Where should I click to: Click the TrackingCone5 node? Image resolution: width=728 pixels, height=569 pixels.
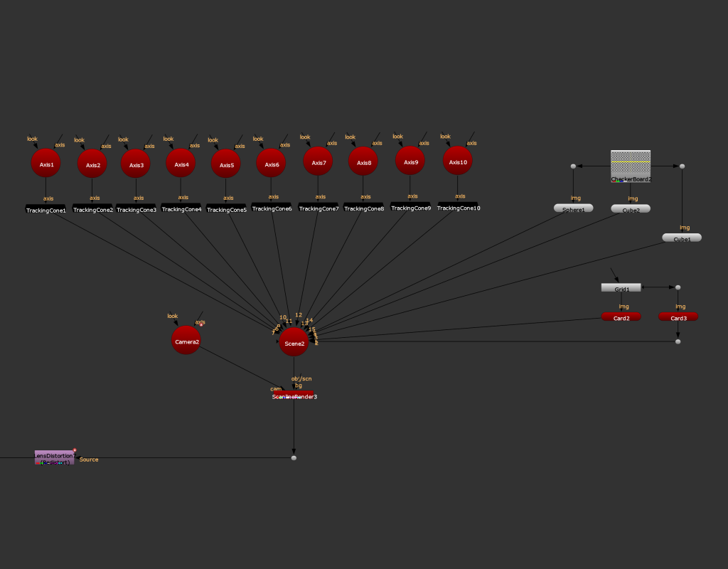227,208
